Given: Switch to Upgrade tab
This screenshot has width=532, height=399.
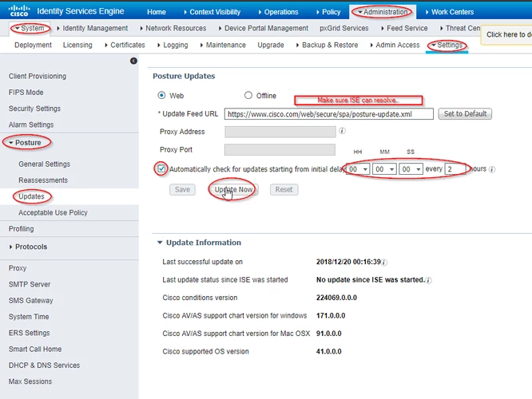Looking at the screenshot, I should pos(271,45).
